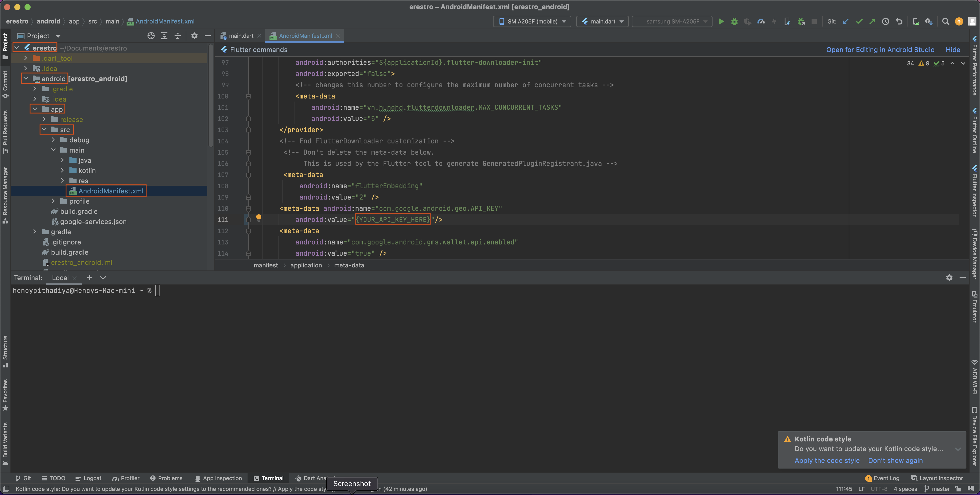Start debugging with the green bug icon

(x=734, y=21)
